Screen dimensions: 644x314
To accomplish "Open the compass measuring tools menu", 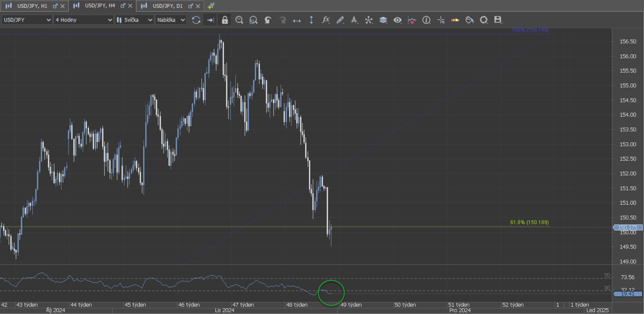I will click(x=354, y=20).
